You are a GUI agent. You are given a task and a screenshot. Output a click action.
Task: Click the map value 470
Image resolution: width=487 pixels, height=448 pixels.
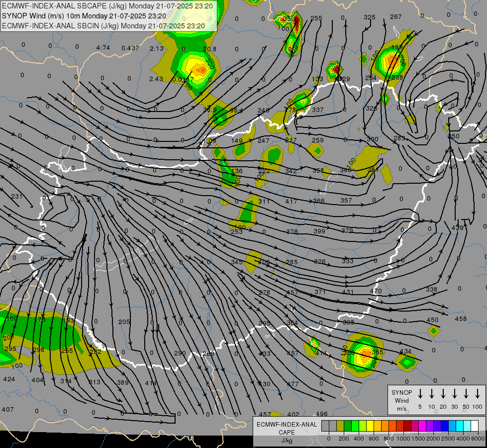click(x=376, y=291)
